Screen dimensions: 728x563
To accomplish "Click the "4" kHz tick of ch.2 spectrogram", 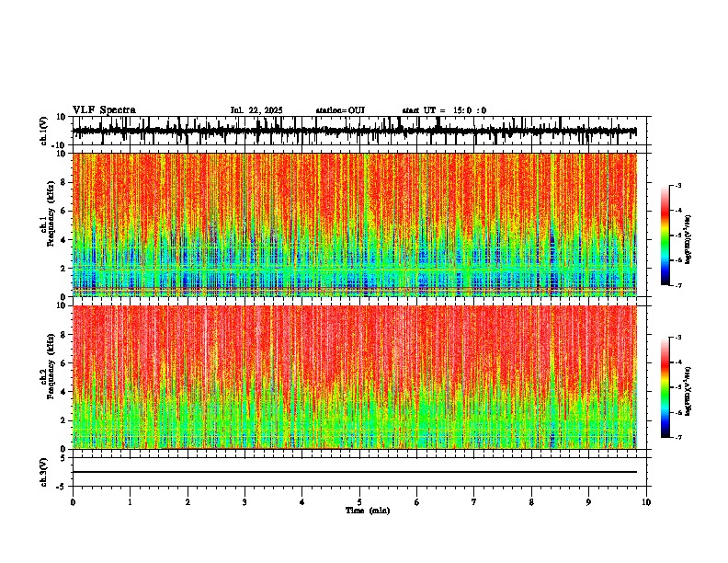I will tap(63, 392).
